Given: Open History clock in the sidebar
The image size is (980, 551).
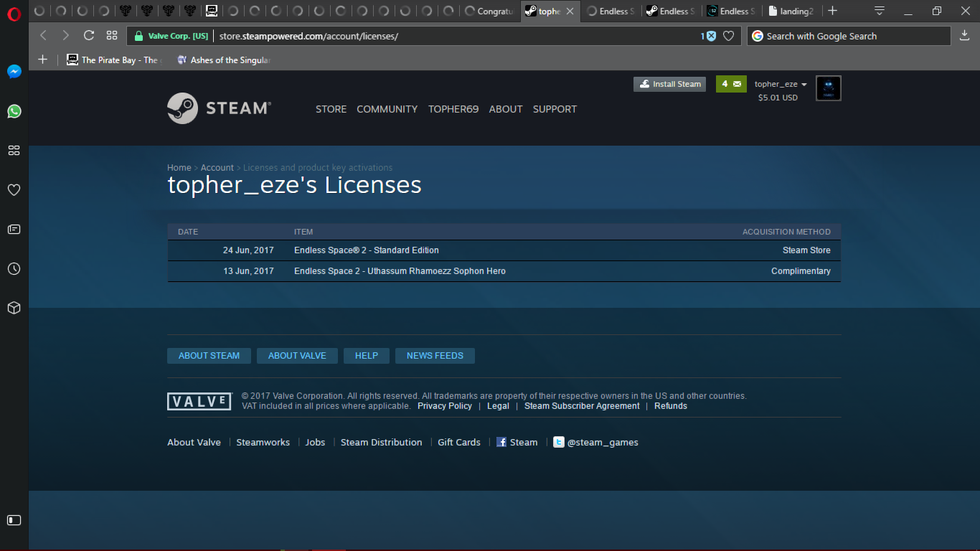Looking at the screenshot, I should pos(14,269).
